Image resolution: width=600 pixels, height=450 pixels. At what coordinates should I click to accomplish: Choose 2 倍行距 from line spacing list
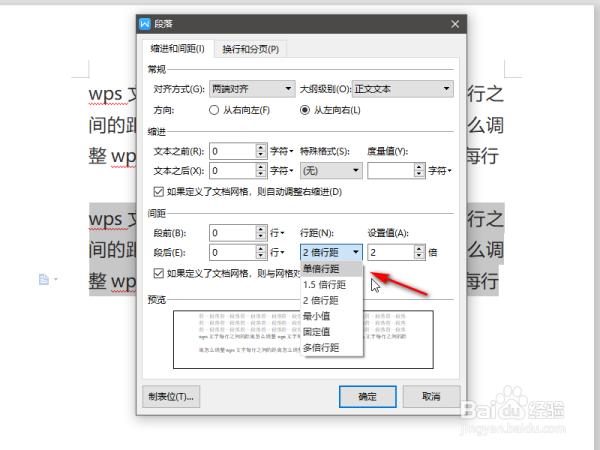coord(332,300)
